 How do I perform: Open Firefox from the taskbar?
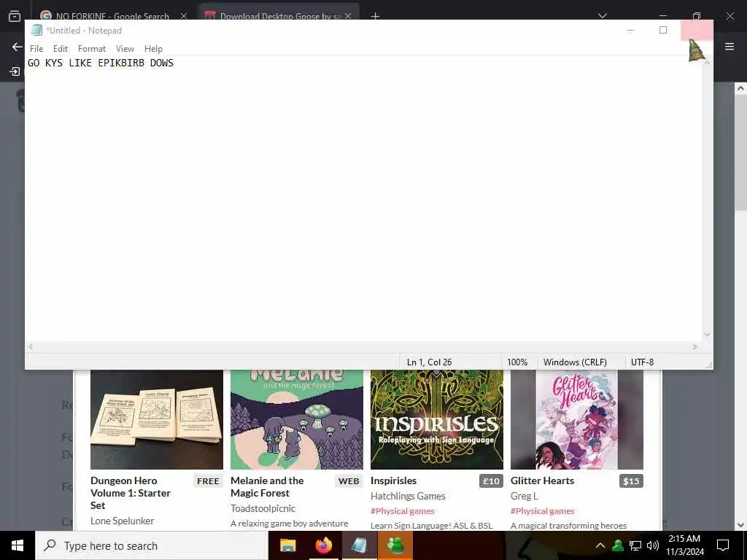tap(323, 545)
